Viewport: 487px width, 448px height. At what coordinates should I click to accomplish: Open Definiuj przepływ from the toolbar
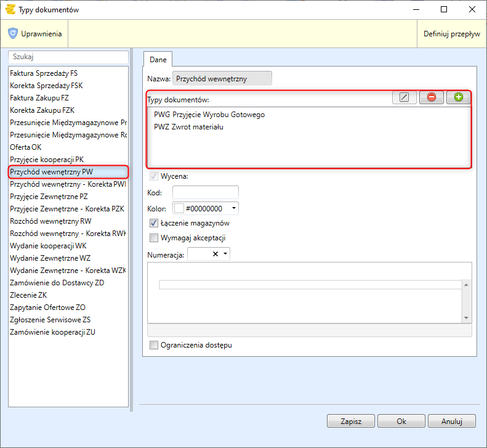451,34
